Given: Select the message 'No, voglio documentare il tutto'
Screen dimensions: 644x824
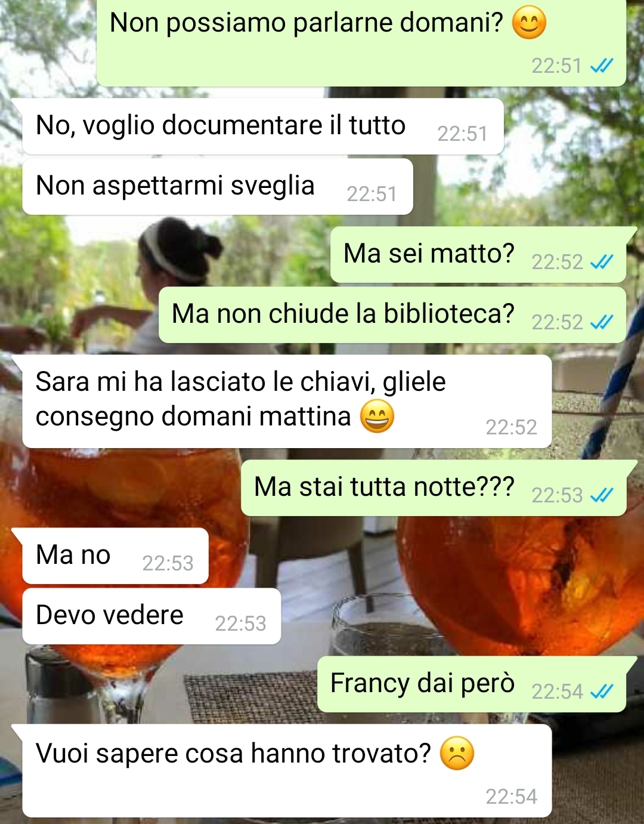Looking at the screenshot, I should pyautogui.click(x=263, y=126).
